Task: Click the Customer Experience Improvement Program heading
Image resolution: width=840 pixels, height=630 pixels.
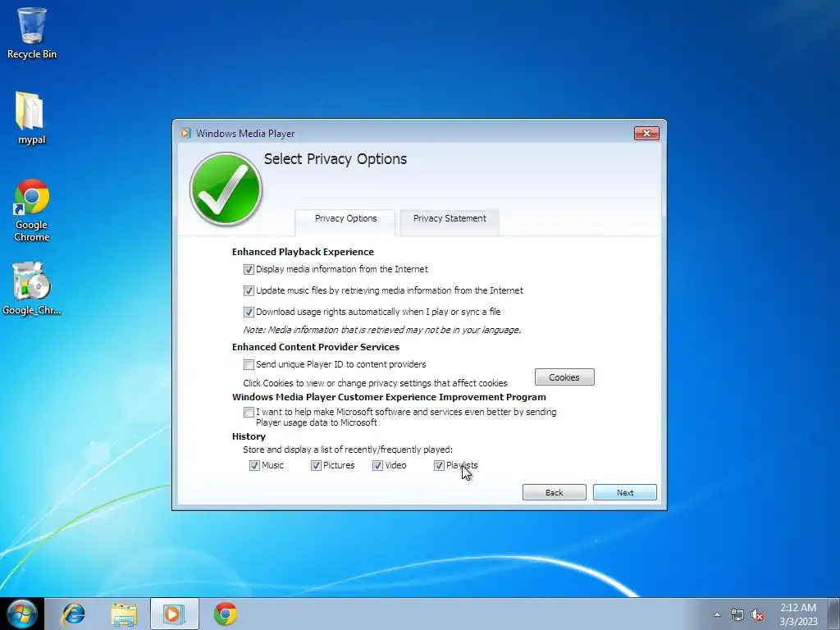Action: tap(389, 397)
